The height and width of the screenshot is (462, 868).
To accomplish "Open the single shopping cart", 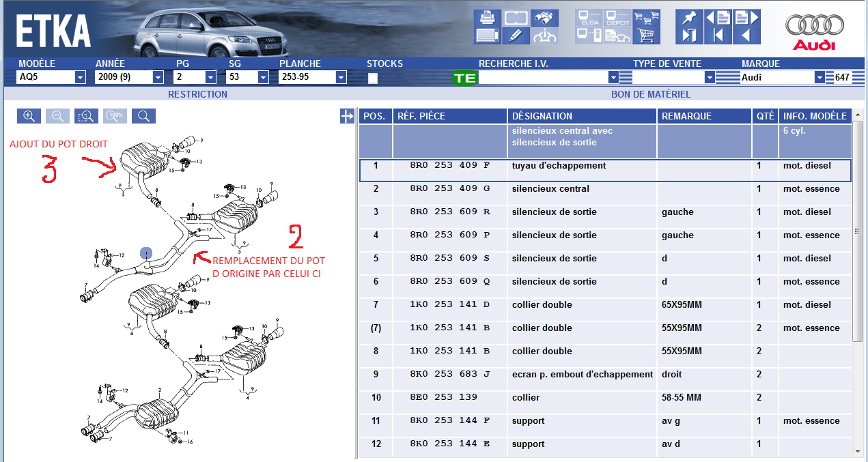I will (x=645, y=35).
